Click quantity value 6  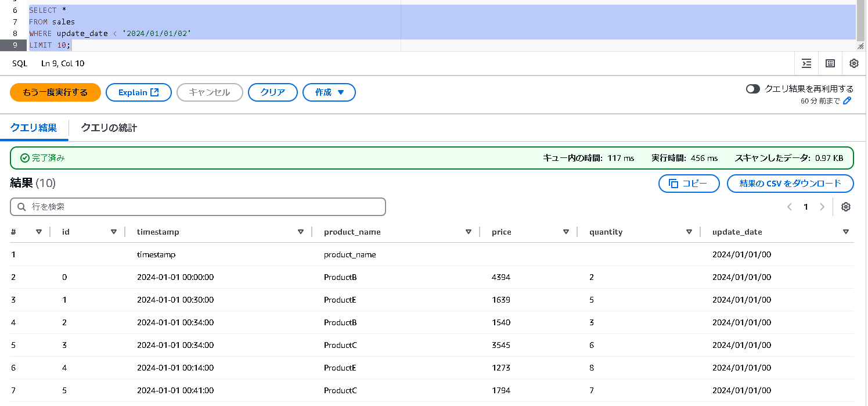coord(592,345)
